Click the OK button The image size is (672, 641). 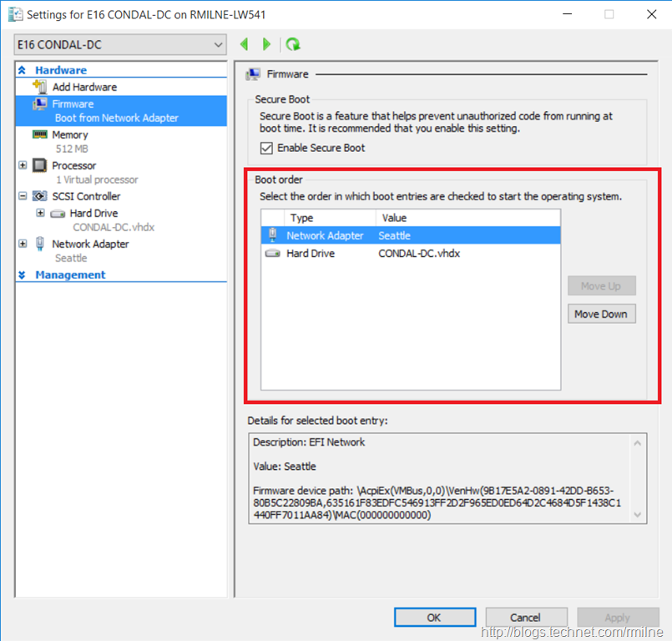click(434, 618)
